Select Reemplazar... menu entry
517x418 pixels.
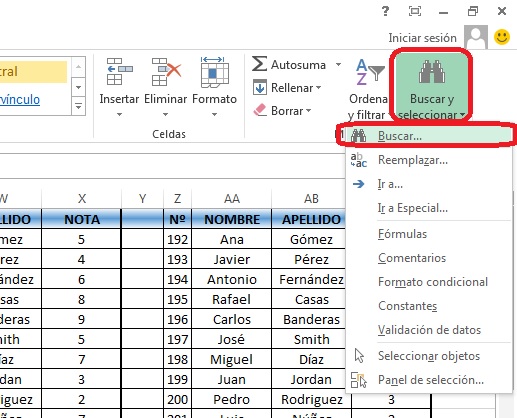tap(429, 160)
